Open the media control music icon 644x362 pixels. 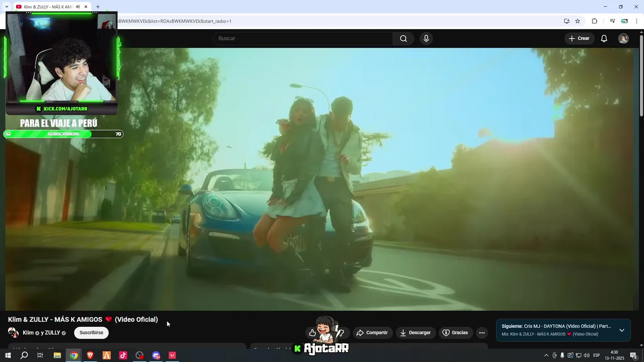[x=612, y=21]
